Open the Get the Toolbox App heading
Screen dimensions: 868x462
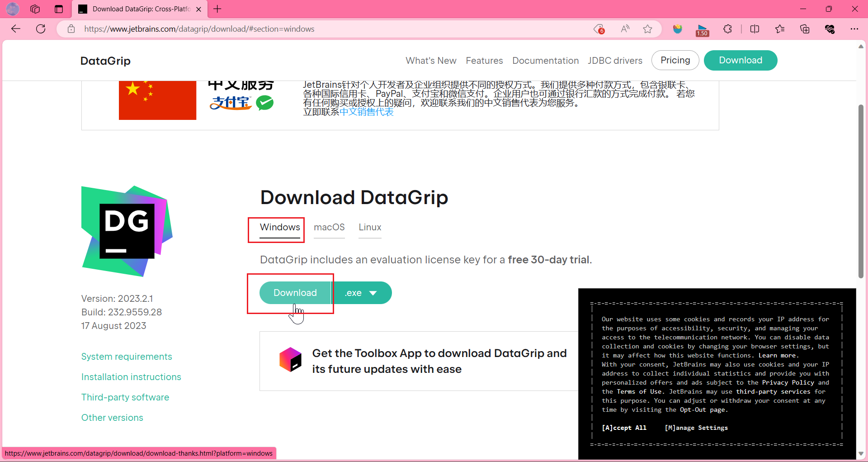coord(439,361)
